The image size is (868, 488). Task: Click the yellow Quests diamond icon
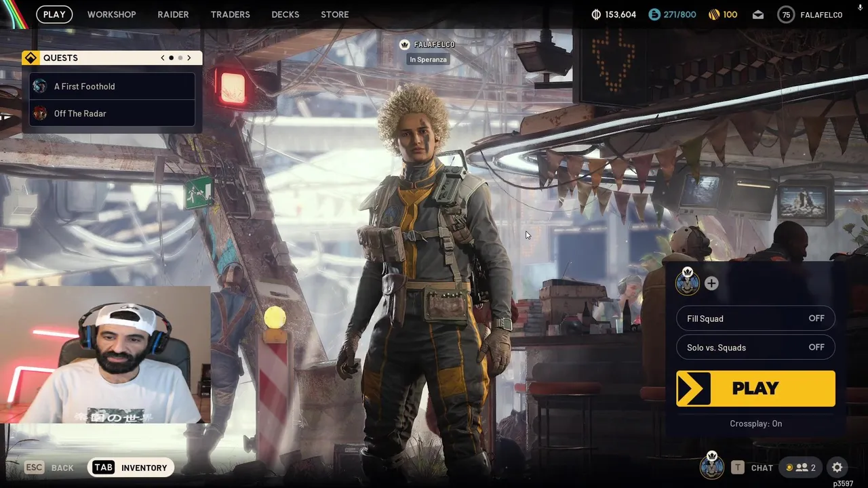pos(31,58)
